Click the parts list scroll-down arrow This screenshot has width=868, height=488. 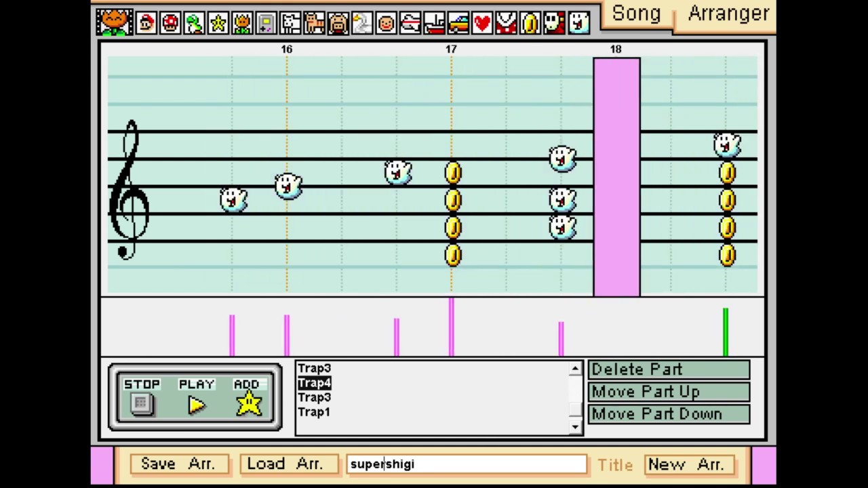tap(575, 426)
